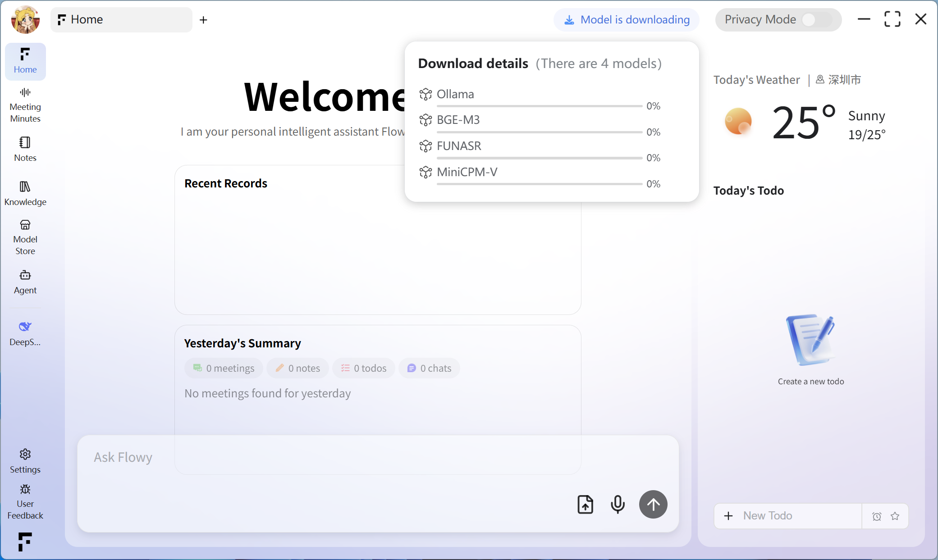The image size is (938, 560).
Task: Toggle Privacy Mode switch
Action: 816,20
